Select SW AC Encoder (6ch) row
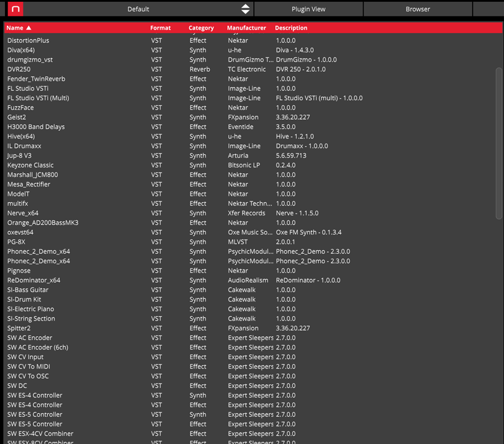The height and width of the screenshot is (444, 504). pyautogui.click(x=253, y=348)
